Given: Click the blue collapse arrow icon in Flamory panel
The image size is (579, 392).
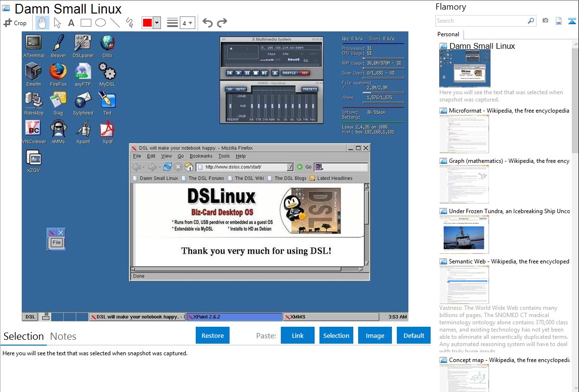Looking at the screenshot, I should click(x=572, y=21).
